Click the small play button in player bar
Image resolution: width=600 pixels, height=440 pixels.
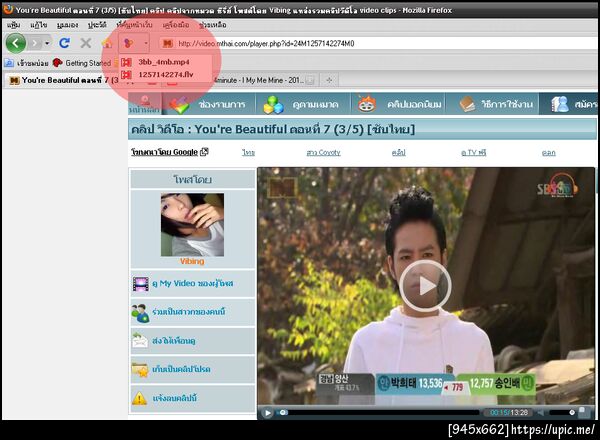[x=267, y=412]
